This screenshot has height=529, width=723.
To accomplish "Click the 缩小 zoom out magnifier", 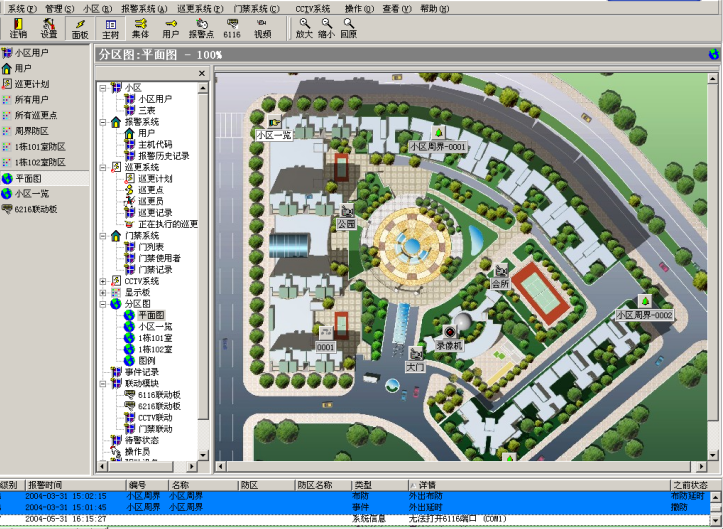I will point(326,28).
